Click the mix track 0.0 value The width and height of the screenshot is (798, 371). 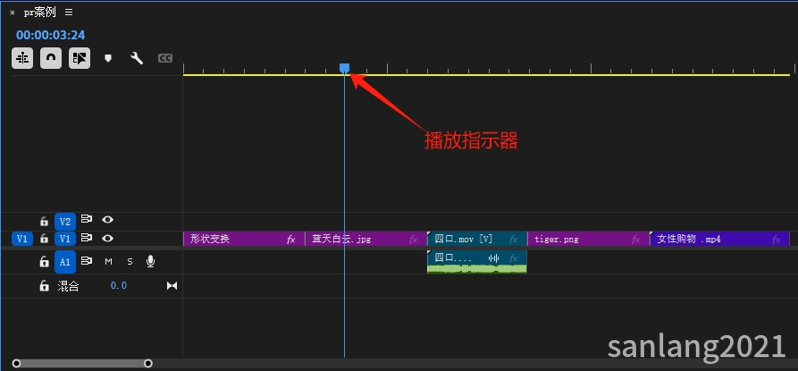point(119,286)
